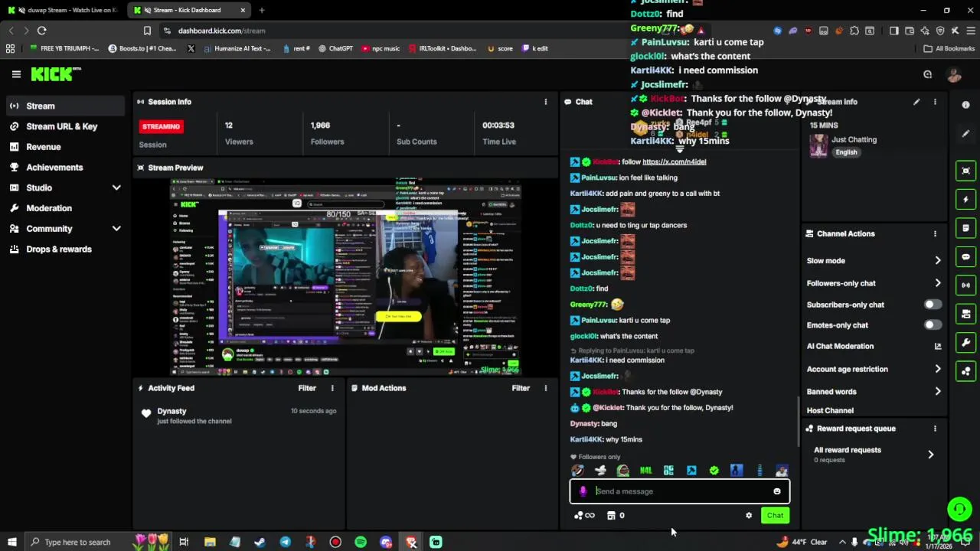Toggle the chat bubble widget icon
Image resolution: width=980 pixels, height=551 pixels.
click(966, 256)
